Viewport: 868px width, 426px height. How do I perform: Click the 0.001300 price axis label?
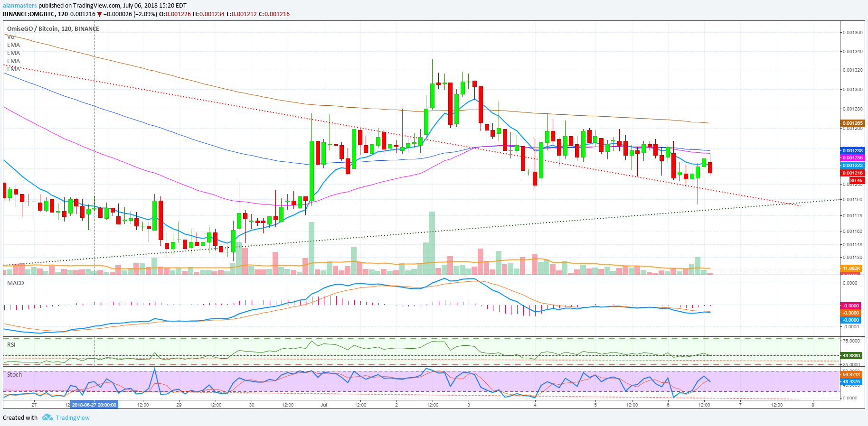click(x=853, y=90)
